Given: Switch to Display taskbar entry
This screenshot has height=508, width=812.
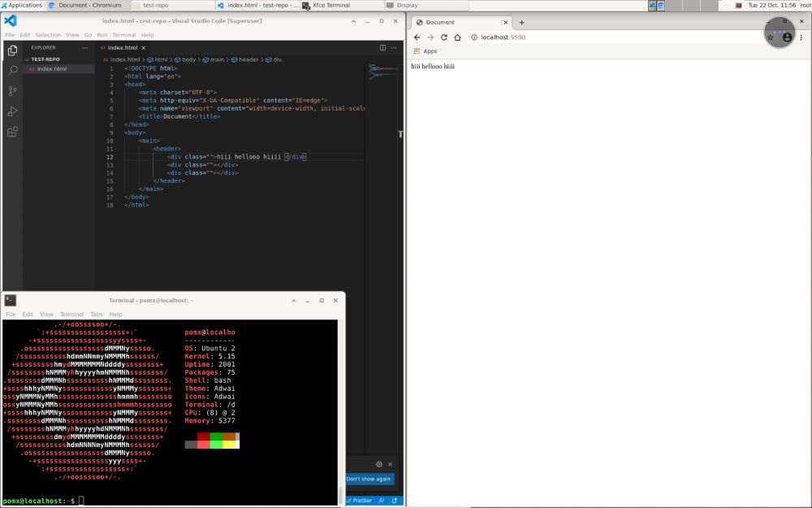Looking at the screenshot, I should 427,5.
